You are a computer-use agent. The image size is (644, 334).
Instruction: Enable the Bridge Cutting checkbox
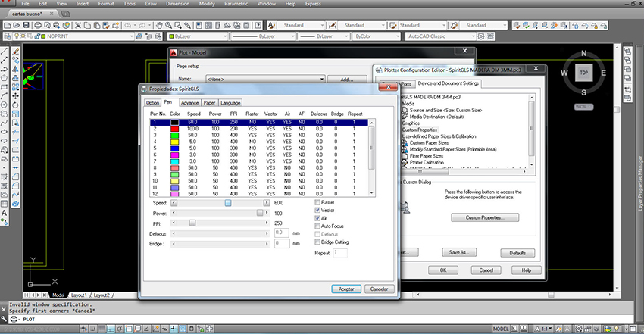(317, 242)
